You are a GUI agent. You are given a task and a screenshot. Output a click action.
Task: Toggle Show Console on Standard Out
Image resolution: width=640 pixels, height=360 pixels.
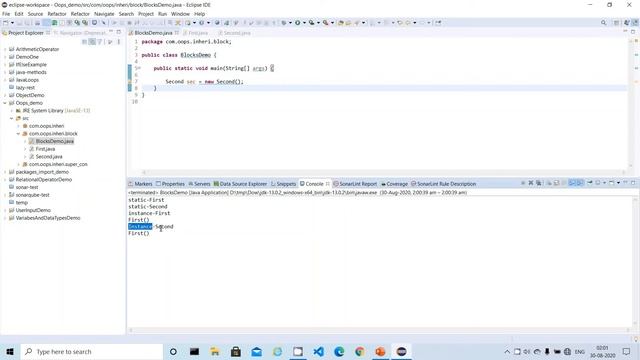coord(572,183)
